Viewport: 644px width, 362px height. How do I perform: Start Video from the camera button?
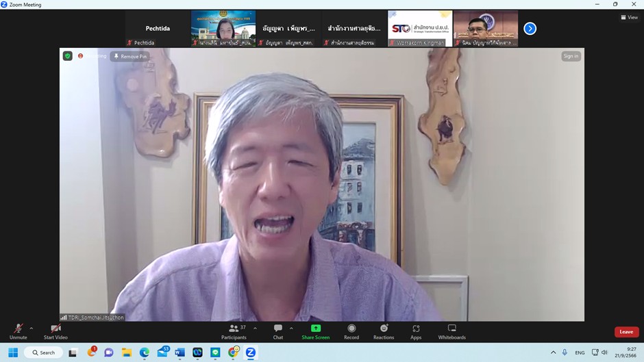(55, 331)
